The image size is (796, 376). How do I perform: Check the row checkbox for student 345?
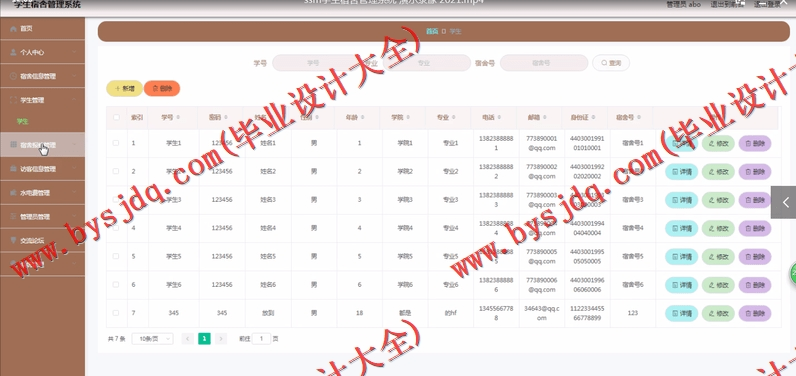(116, 313)
